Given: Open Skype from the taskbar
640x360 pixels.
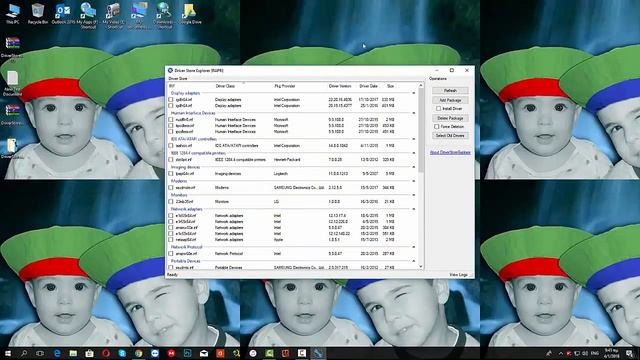Looking at the screenshot, I should [x=122, y=353].
